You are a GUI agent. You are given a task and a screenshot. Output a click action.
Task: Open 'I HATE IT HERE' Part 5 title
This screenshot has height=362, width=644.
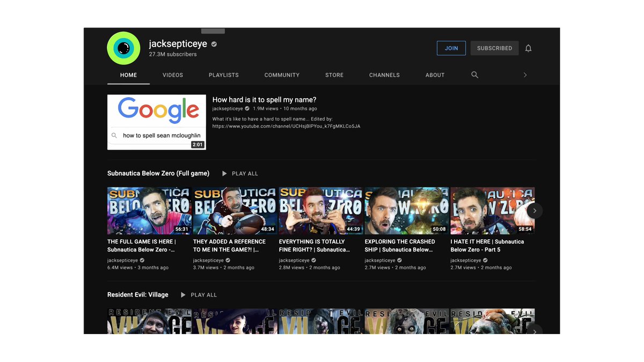[487, 246]
